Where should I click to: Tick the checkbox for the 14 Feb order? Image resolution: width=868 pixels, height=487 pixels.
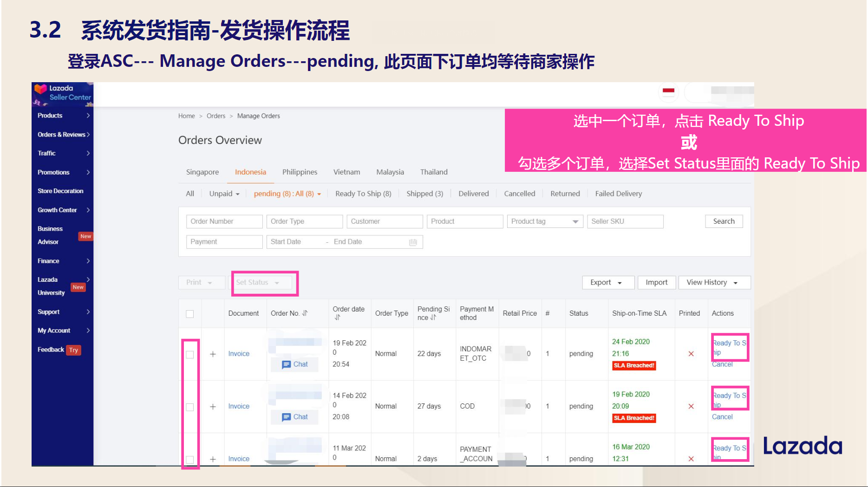189,407
